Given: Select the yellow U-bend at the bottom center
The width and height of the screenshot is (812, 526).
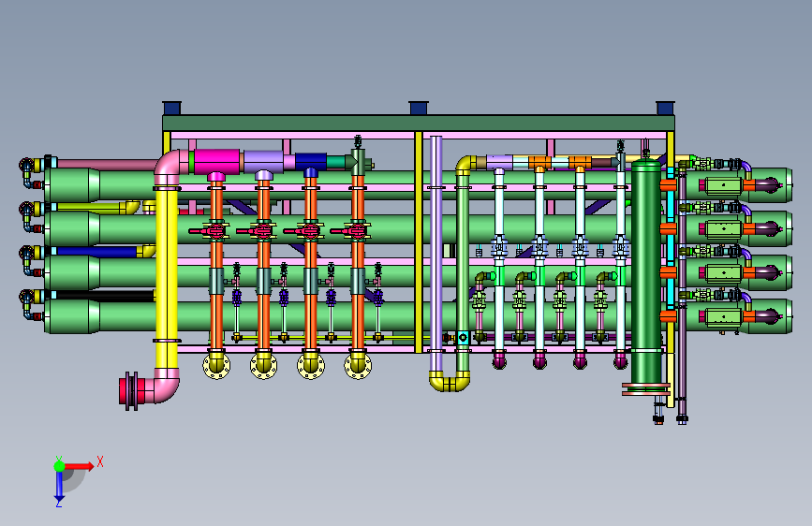Looking at the screenshot, I should 450,381.
